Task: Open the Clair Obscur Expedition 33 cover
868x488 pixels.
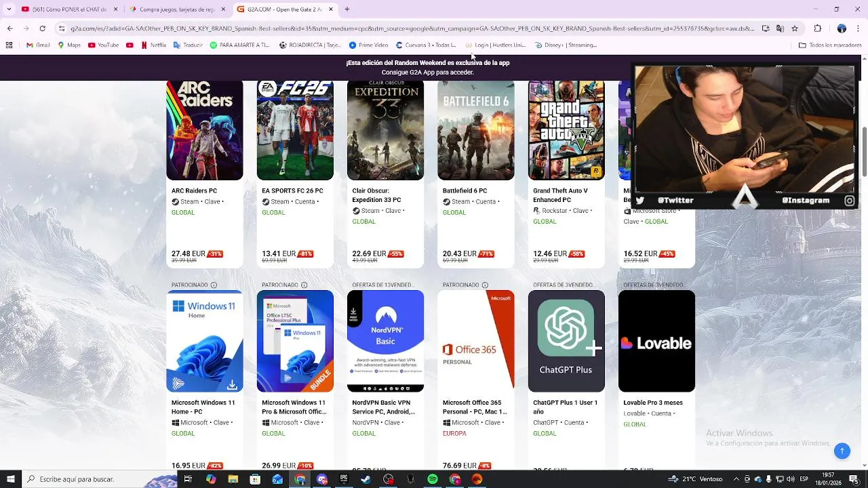Action: [385, 130]
